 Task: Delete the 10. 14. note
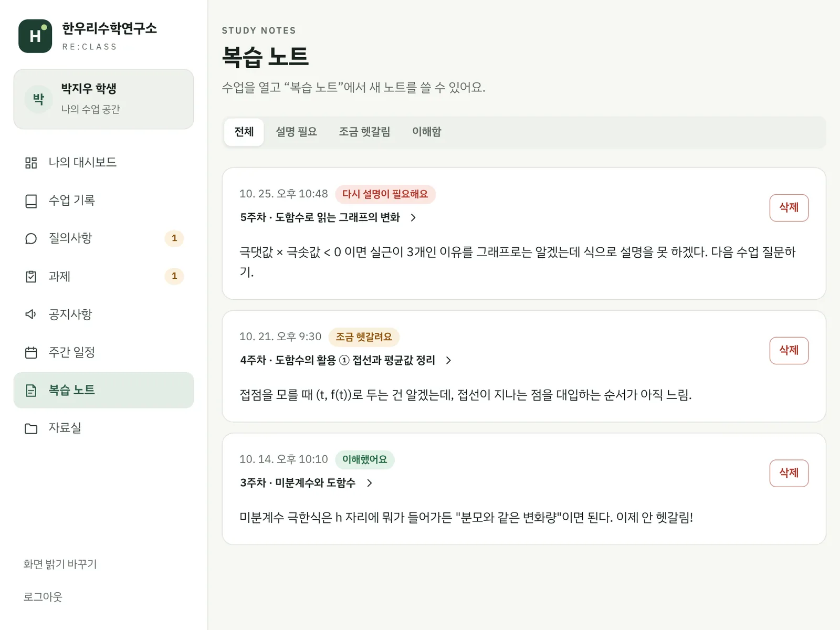pyautogui.click(x=789, y=473)
